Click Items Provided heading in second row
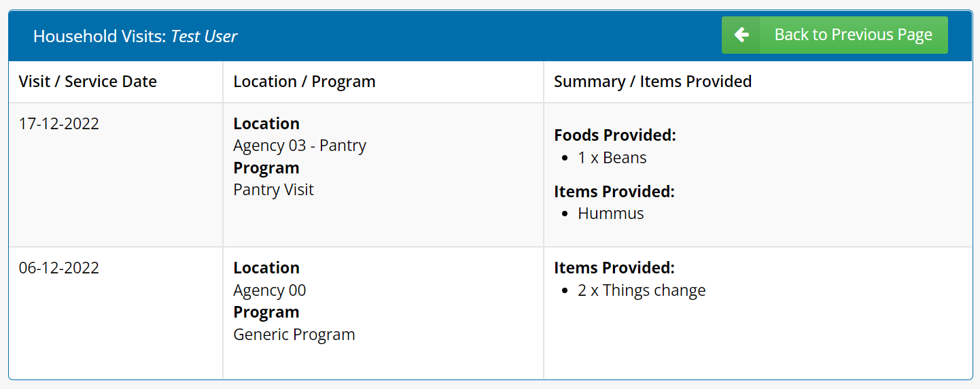This screenshot has width=980, height=389. tap(614, 268)
